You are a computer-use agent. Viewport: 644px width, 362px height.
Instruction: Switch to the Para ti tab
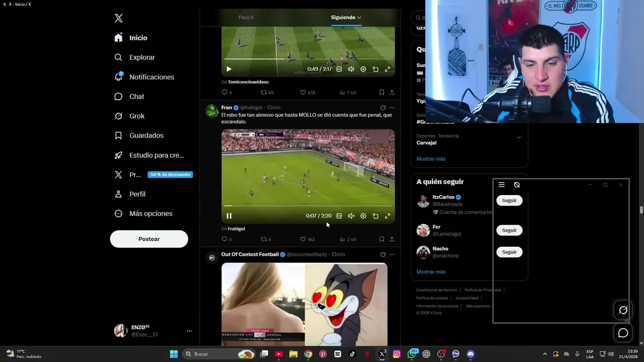pyautogui.click(x=246, y=17)
